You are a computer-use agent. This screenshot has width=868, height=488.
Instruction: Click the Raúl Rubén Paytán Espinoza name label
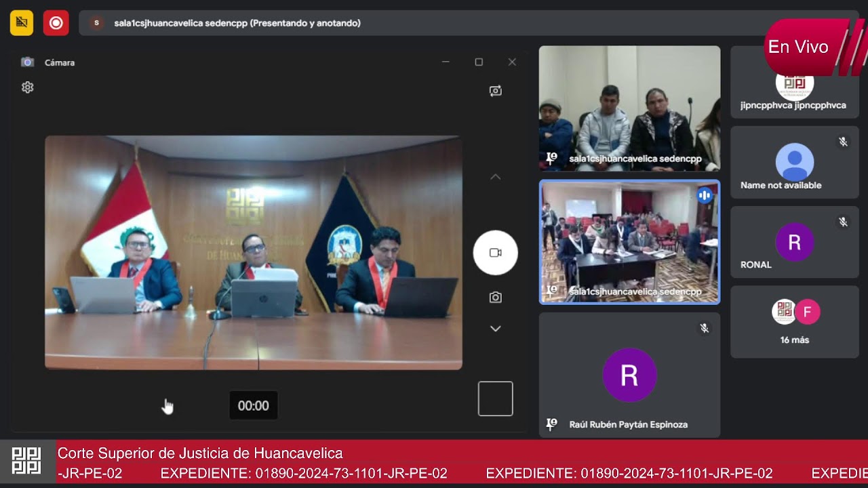(629, 424)
